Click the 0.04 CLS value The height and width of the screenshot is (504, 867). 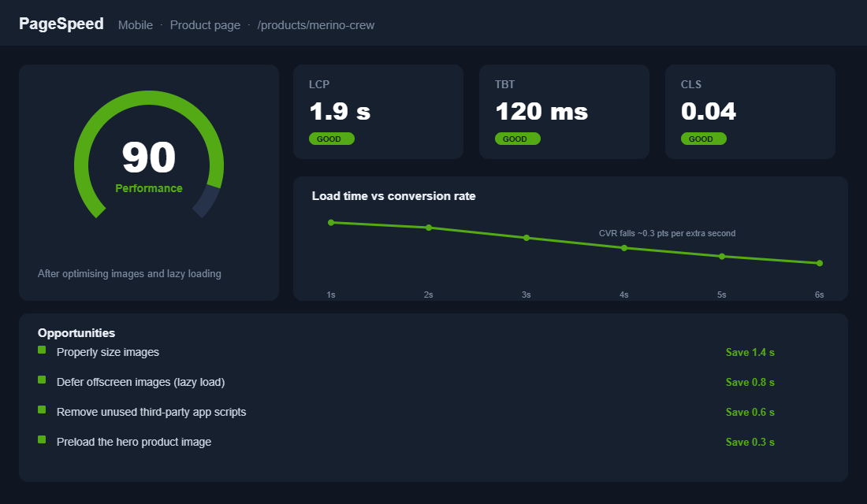point(709,112)
